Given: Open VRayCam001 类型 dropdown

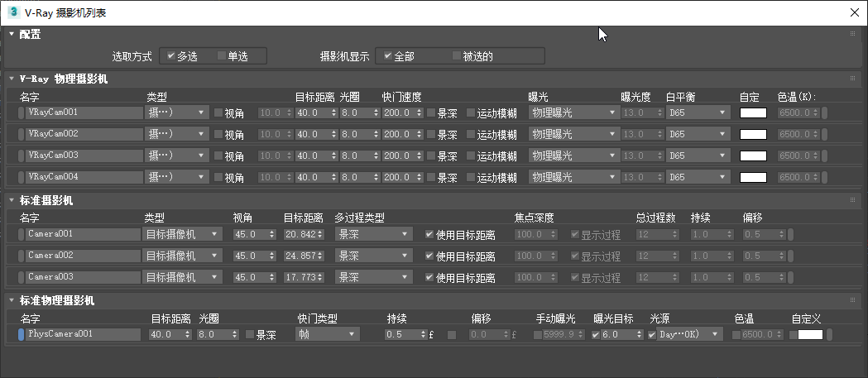Looking at the screenshot, I should (x=176, y=112).
